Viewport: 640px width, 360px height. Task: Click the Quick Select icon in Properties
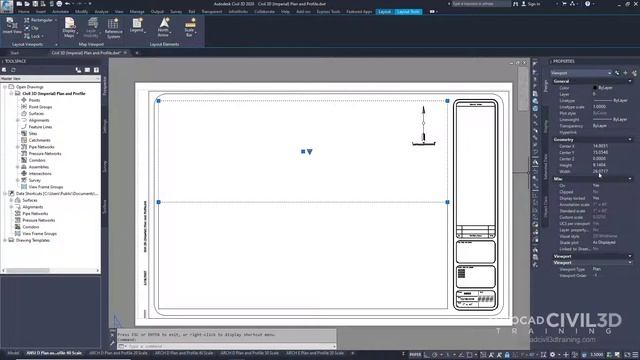tap(634, 73)
